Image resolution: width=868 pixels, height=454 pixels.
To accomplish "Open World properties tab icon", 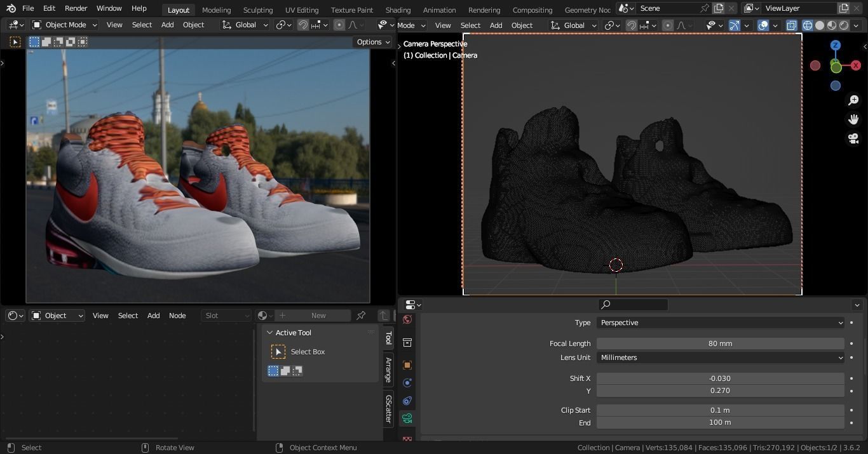I will tap(407, 319).
